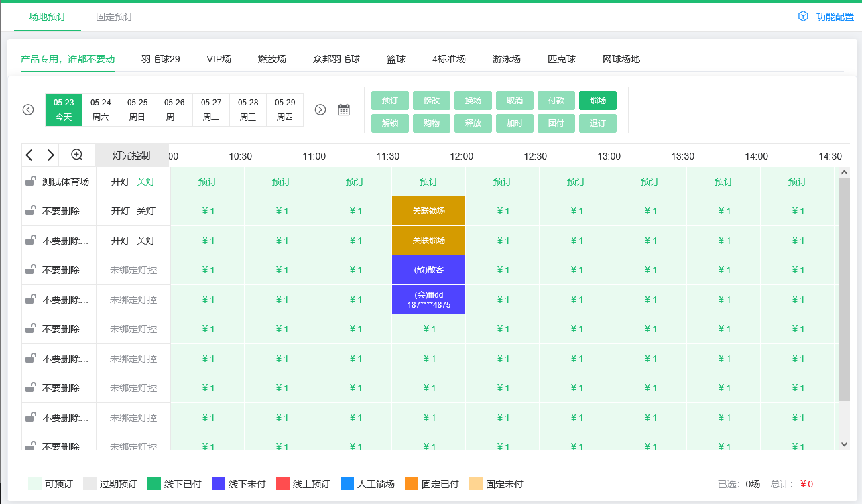The height and width of the screenshot is (504, 862).
Task: Click the 线上预订 legend color swatch
Action: [283, 483]
